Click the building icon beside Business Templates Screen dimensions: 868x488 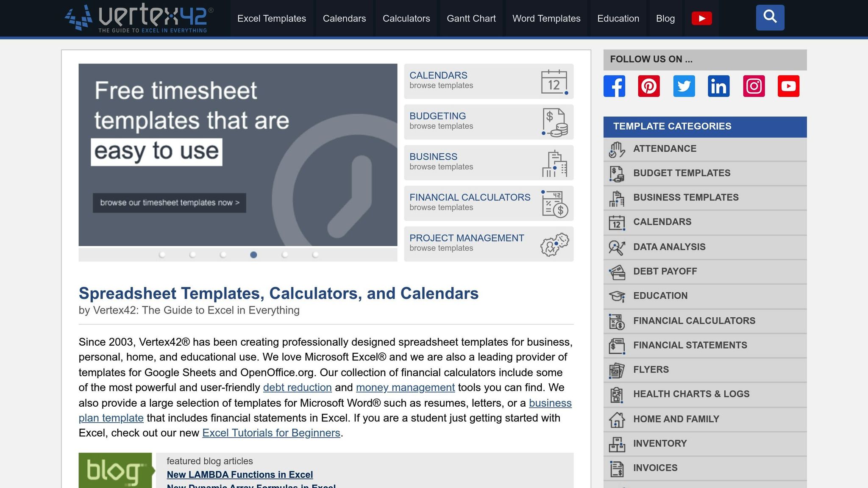[x=617, y=198]
